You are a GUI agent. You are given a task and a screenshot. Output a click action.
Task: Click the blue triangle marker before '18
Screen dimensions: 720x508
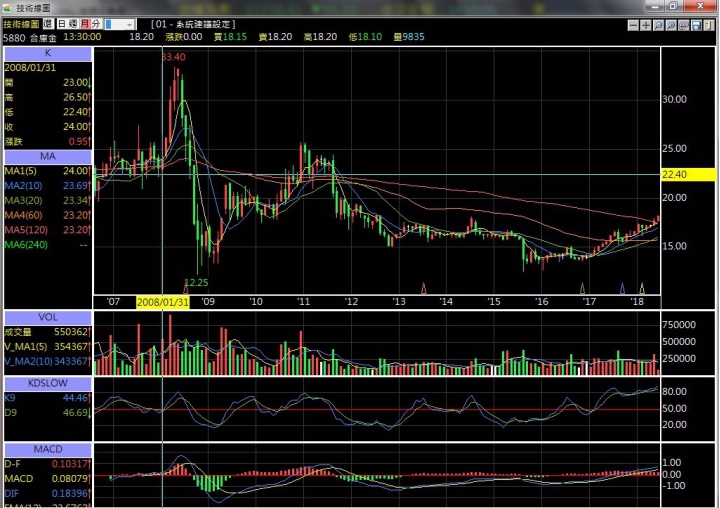pos(622,288)
